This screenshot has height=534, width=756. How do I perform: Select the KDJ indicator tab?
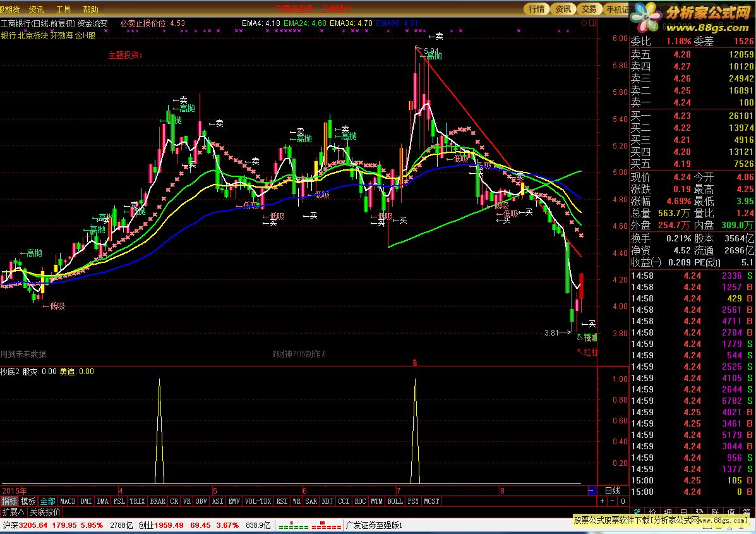click(327, 501)
